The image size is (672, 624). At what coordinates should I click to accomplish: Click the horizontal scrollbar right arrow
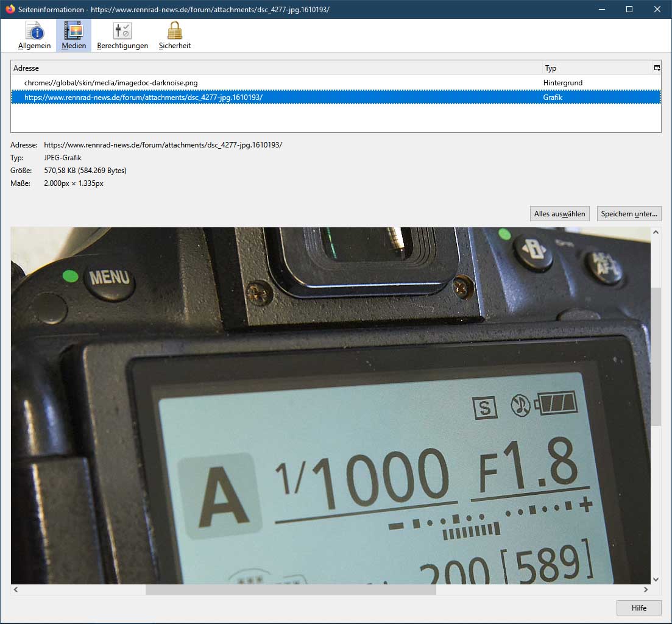click(x=646, y=590)
